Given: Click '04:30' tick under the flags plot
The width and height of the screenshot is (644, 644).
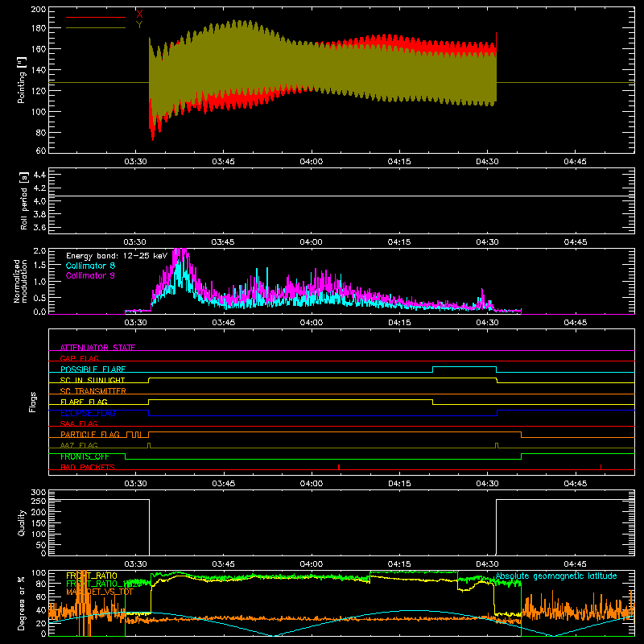Looking at the screenshot, I should pos(487,484).
